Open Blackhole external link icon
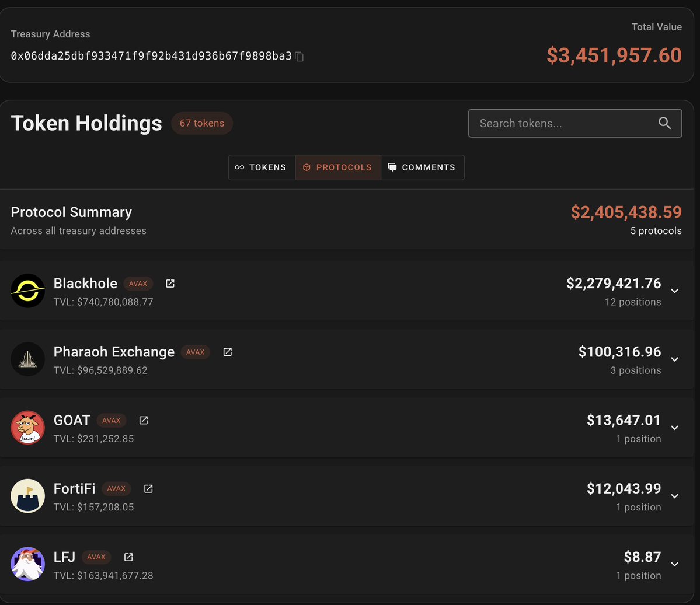The width and height of the screenshot is (700, 605). pos(170,284)
